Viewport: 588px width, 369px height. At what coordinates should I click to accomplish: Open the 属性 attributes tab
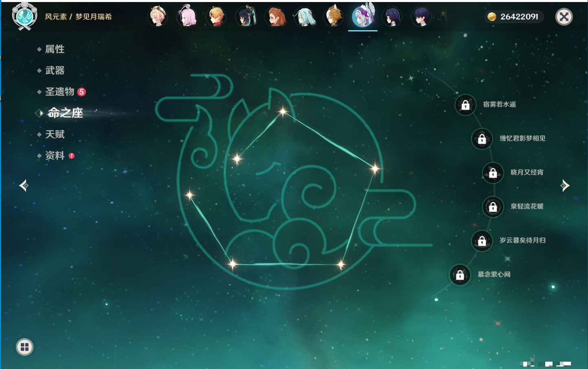pos(55,49)
